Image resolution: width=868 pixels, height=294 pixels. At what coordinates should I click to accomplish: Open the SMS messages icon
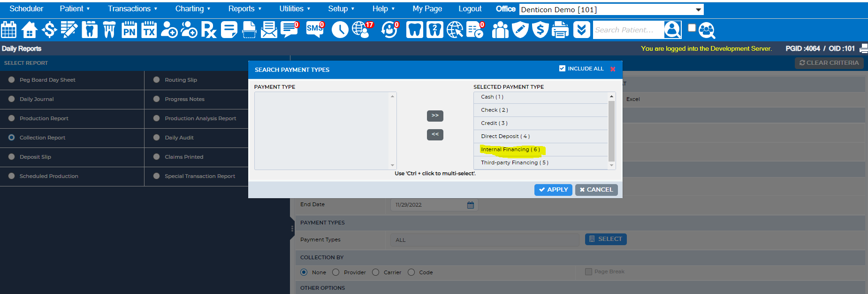point(315,30)
